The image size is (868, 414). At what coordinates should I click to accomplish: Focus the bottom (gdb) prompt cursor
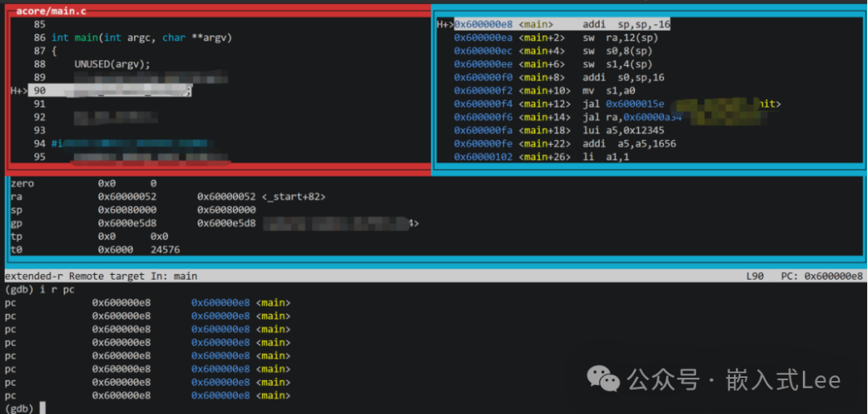(43, 408)
